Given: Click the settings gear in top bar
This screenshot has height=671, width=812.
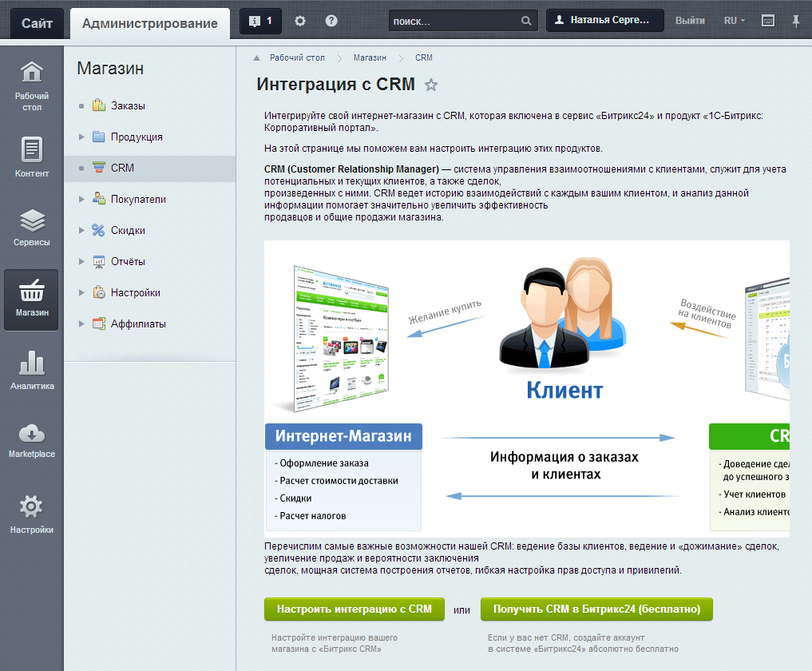Looking at the screenshot, I should [300, 21].
